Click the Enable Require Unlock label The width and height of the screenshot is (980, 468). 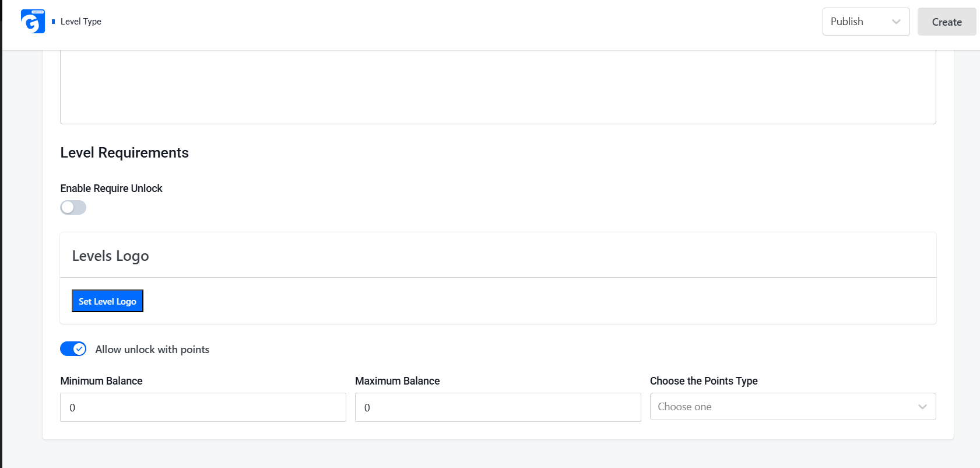(x=111, y=188)
